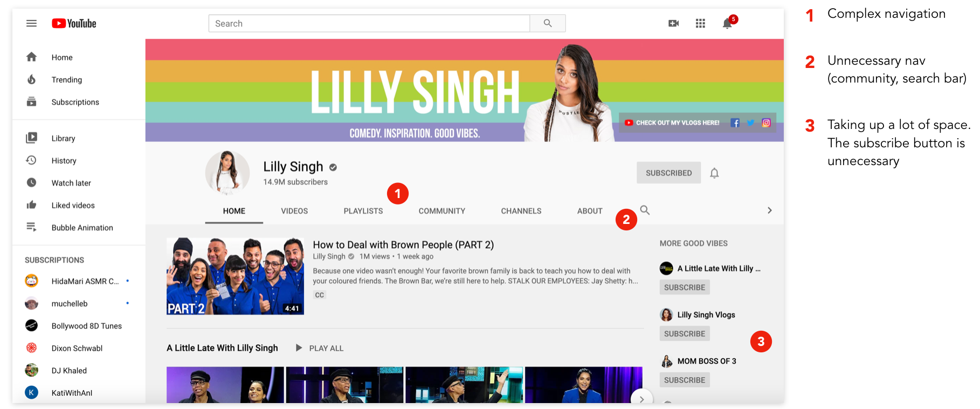Click the SUBSCRIBED button

668,173
